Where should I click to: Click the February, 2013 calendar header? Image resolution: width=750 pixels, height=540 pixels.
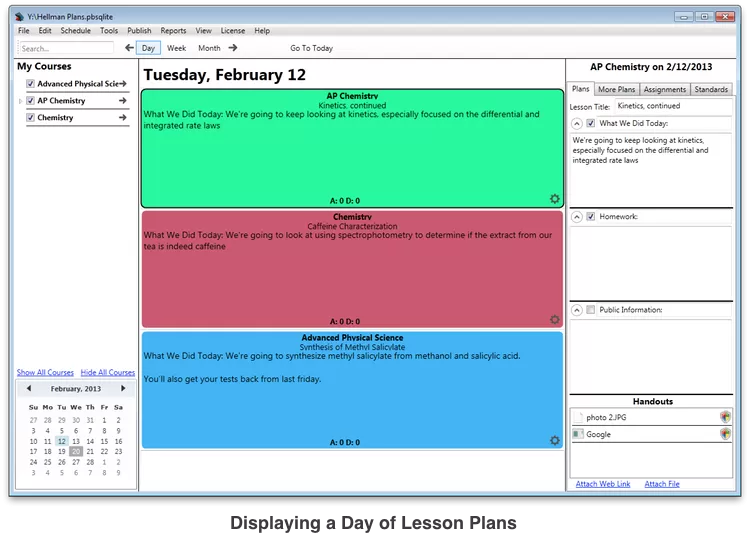76,389
